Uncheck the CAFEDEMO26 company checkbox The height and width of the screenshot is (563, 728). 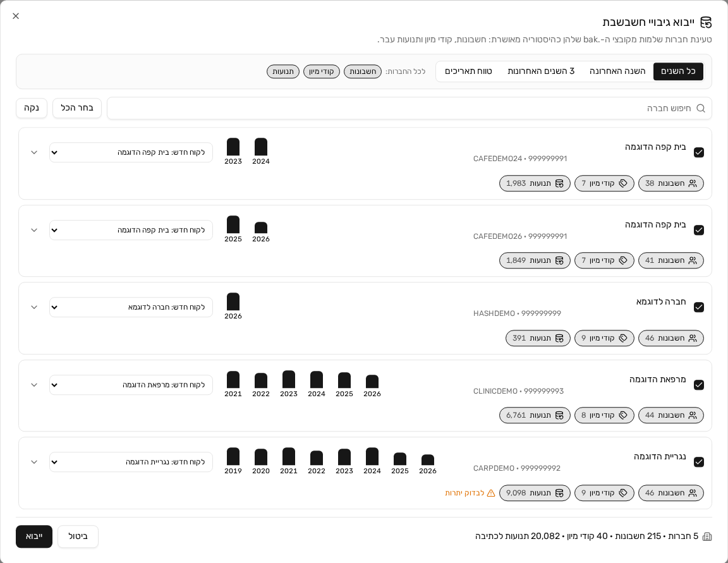tap(699, 230)
